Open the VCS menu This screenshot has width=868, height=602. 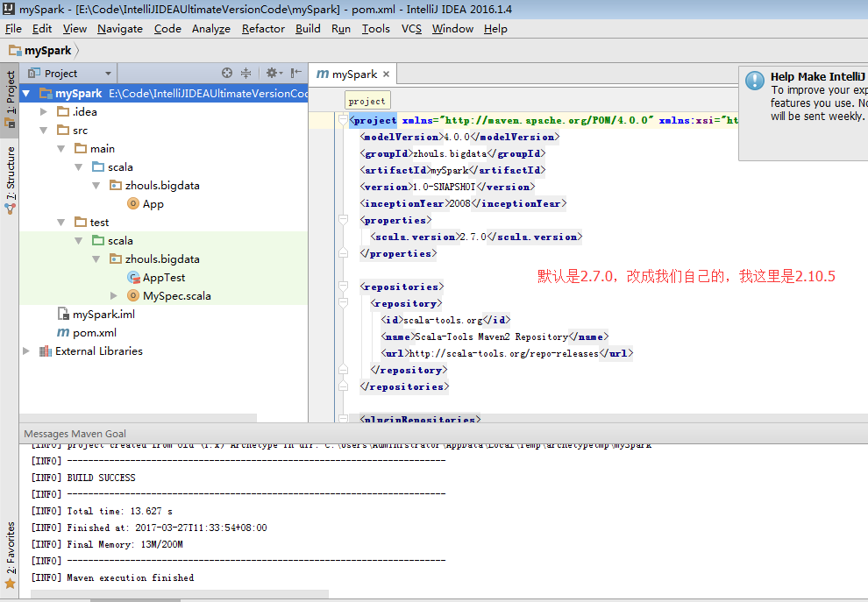(411, 29)
